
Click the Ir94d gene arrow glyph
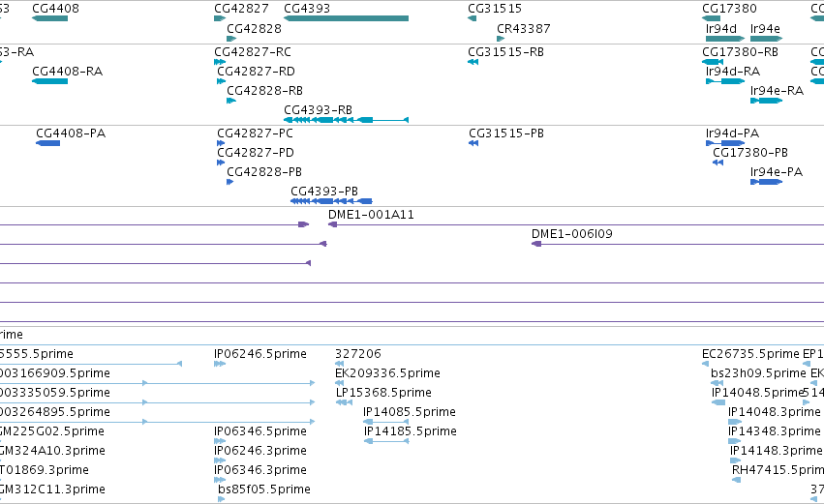725,39
